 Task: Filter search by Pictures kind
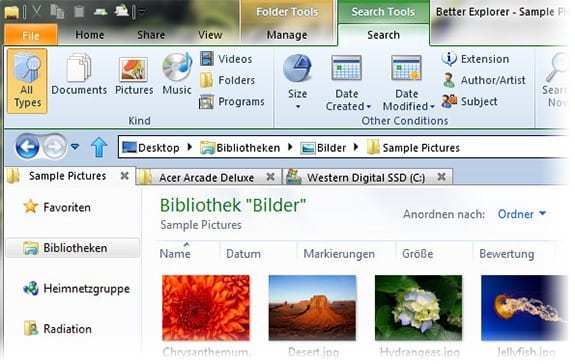pos(134,76)
